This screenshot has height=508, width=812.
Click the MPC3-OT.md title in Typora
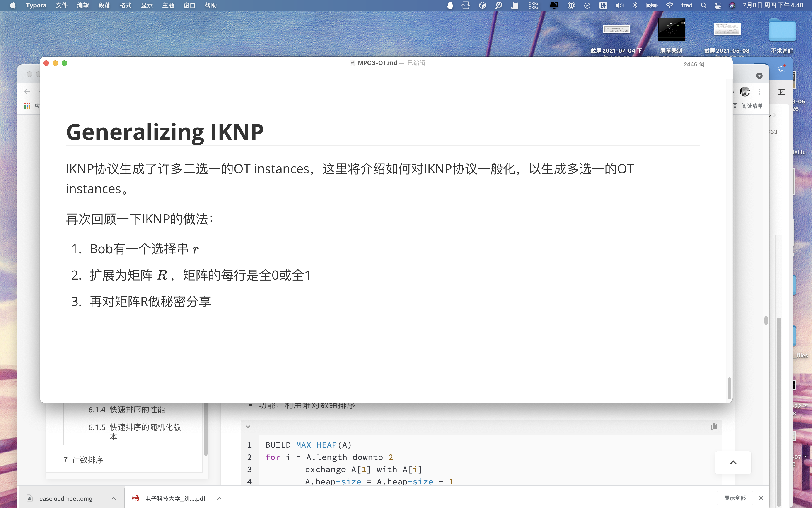pyautogui.click(x=377, y=63)
